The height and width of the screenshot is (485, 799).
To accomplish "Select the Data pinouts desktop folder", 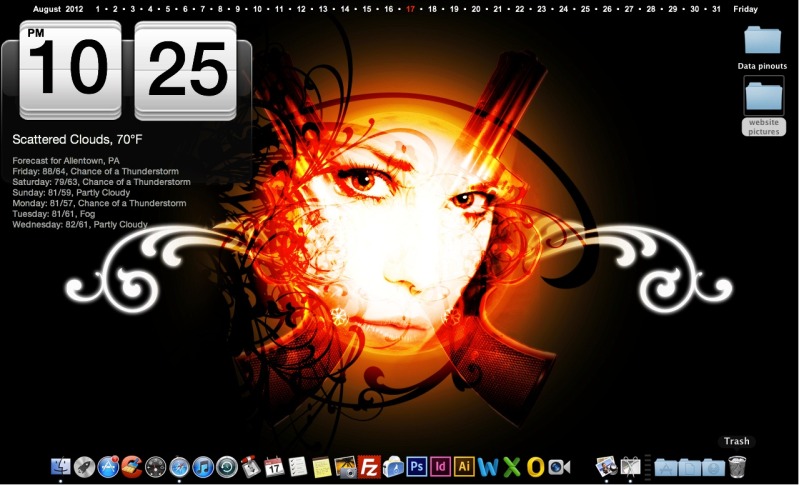I will 762,40.
